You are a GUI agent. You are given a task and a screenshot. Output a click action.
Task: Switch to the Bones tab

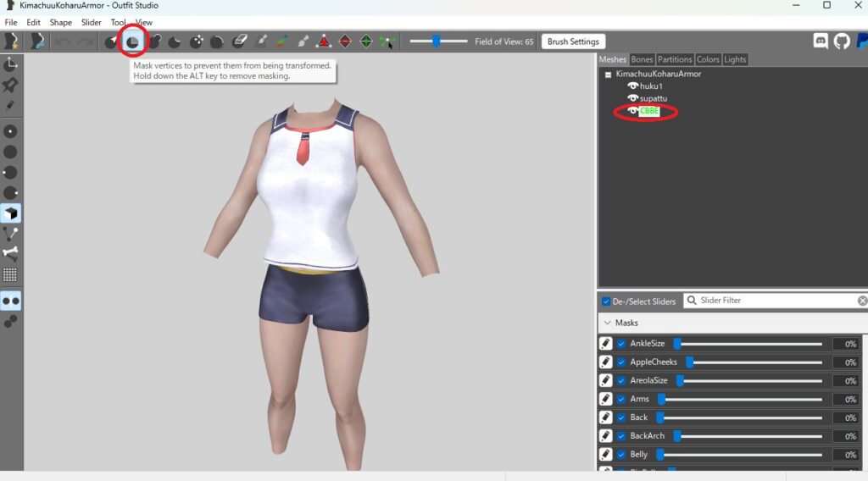[642, 59]
